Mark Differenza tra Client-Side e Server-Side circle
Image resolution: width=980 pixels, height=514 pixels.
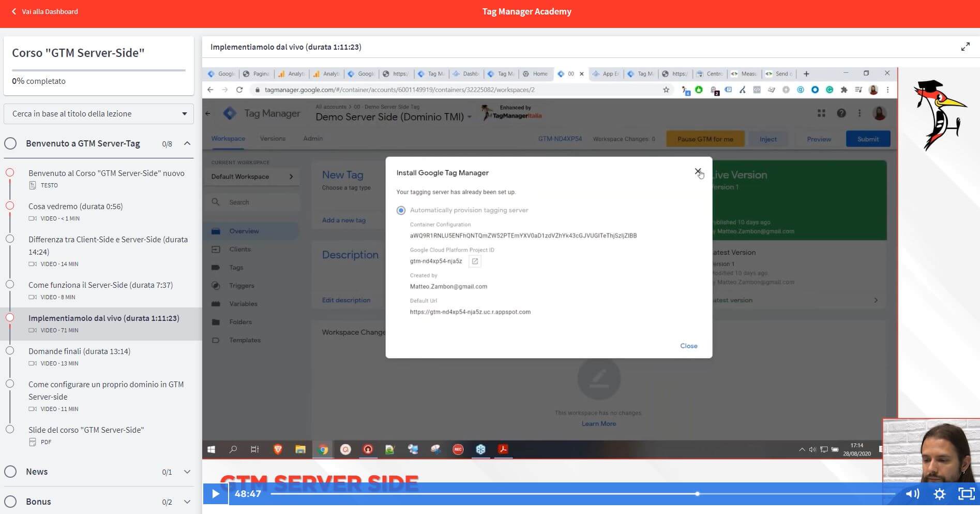click(x=10, y=239)
